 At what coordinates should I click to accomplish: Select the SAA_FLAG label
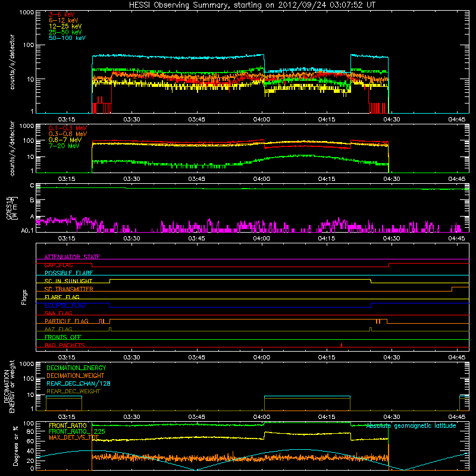coord(58,313)
